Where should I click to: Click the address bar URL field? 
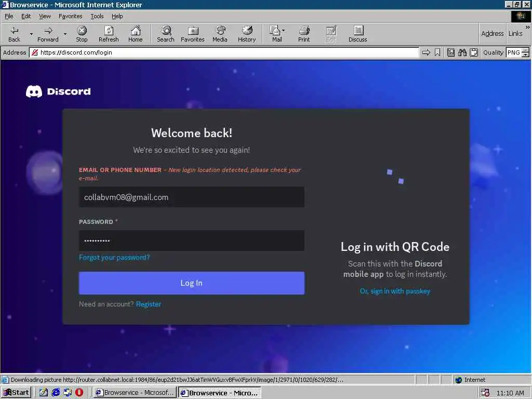[224, 52]
